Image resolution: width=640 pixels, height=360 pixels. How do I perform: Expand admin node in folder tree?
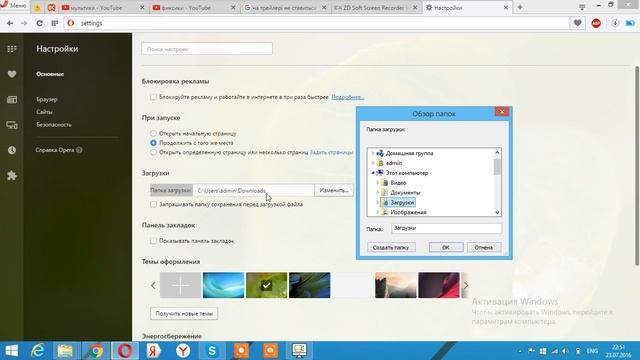(x=373, y=163)
